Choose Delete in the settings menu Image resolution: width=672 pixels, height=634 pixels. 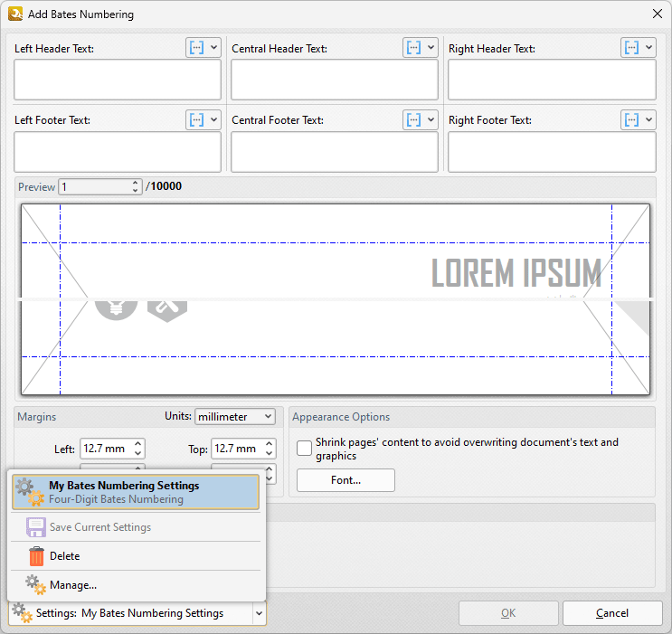point(136,556)
